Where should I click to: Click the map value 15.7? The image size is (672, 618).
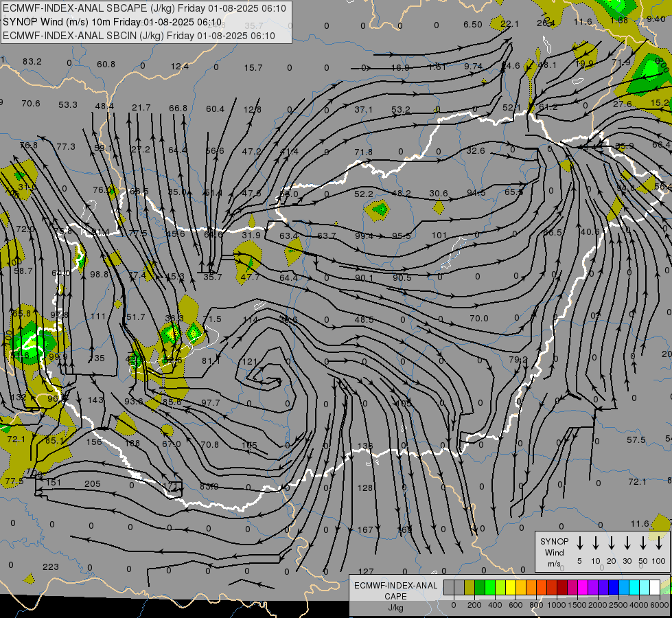click(253, 68)
